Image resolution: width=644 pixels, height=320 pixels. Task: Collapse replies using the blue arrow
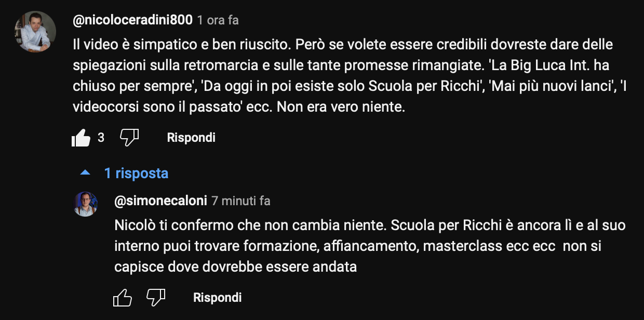tap(85, 172)
